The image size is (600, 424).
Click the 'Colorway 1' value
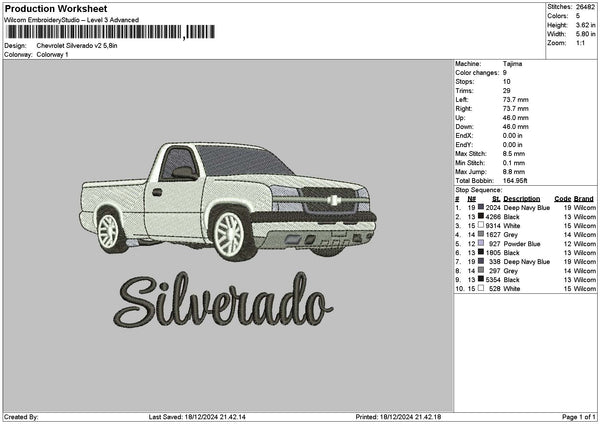click(52, 55)
